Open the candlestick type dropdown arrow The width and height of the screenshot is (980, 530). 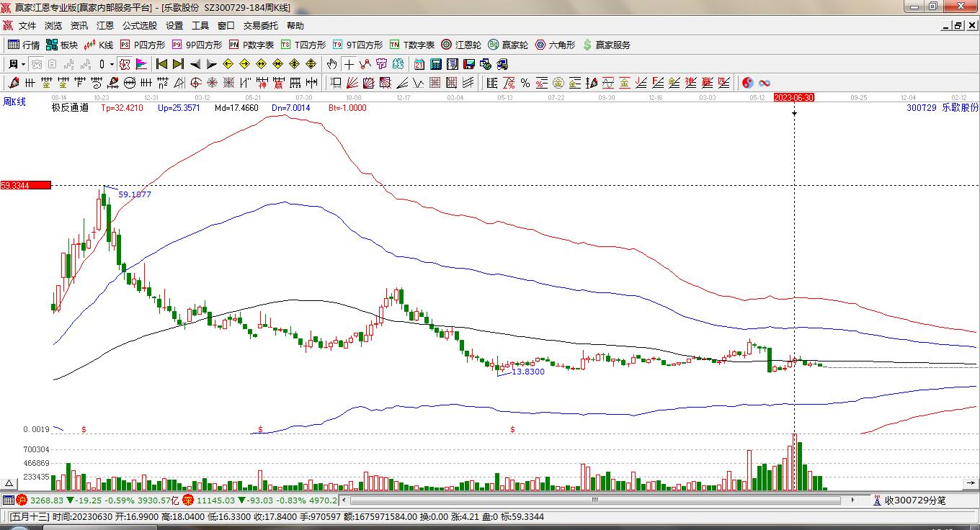point(112,64)
